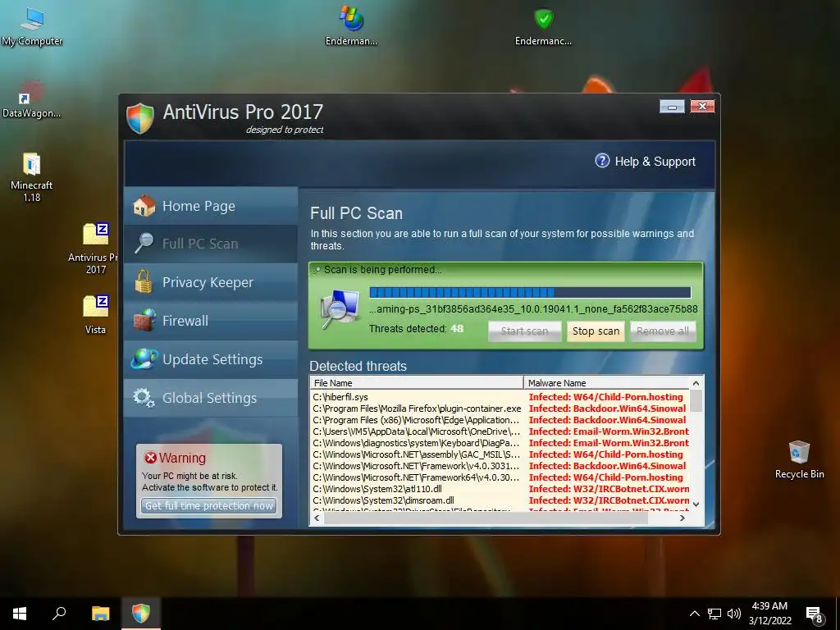Viewport: 840px width, 630px height.
Task: Click the computer scan magnifier icon
Action: click(x=340, y=308)
